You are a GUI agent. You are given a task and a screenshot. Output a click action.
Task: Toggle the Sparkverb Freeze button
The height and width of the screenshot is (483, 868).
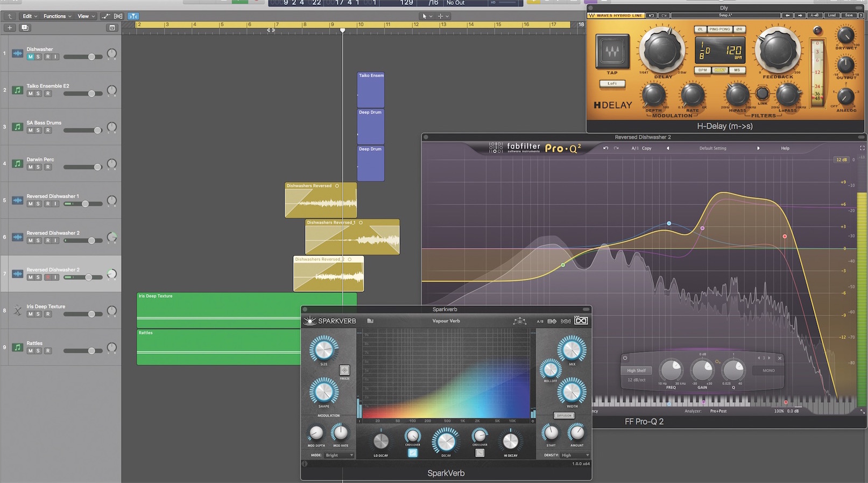point(344,370)
